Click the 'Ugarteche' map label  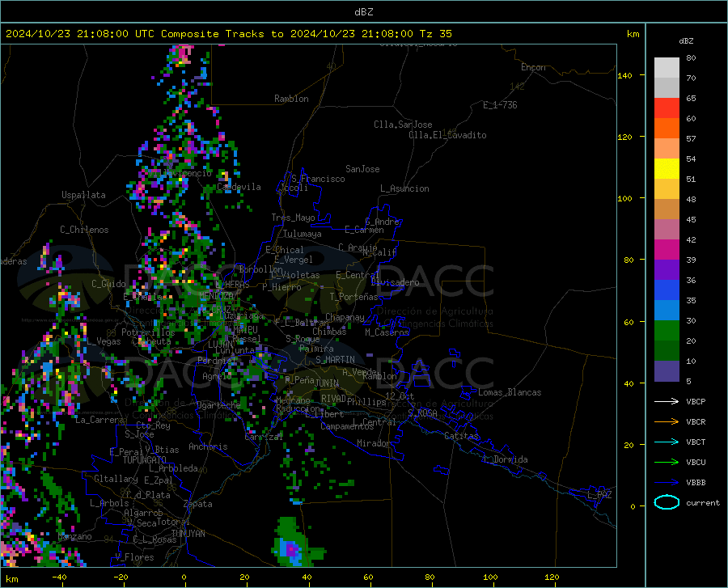(x=218, y=404)
